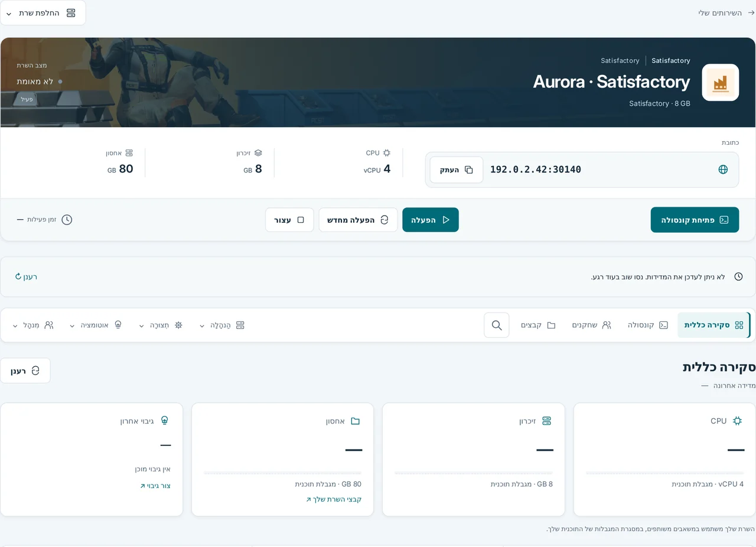Click the לא מאומת server status text

pyautogui.click(x=35, y=82)
